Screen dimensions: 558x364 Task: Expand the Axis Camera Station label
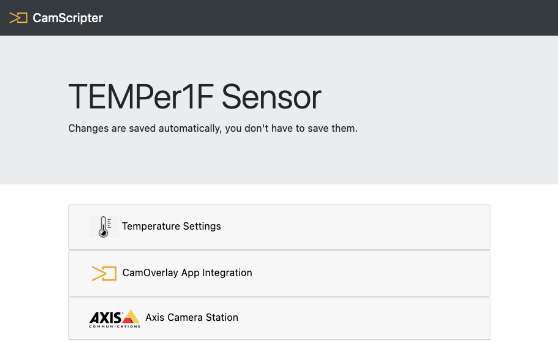(x=192, y=317)
